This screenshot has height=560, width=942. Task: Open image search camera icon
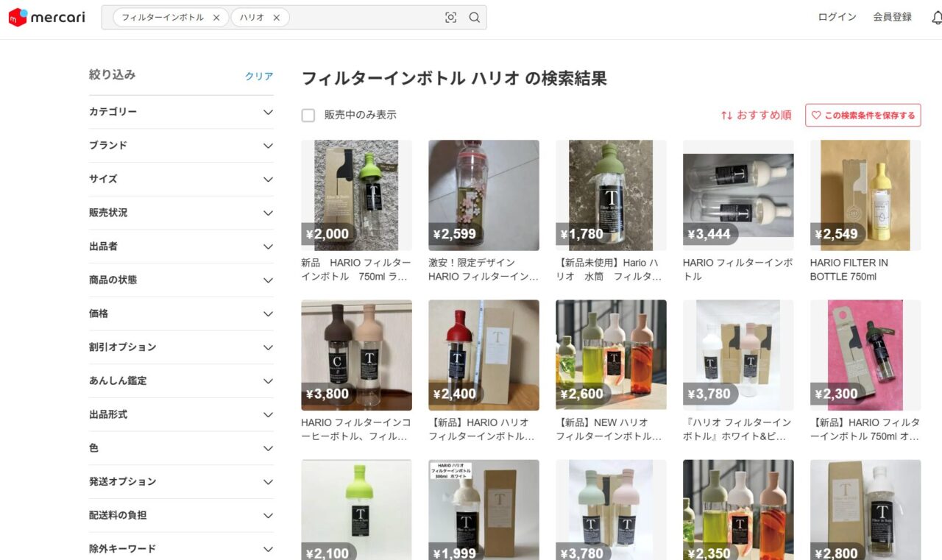(451, 18)
